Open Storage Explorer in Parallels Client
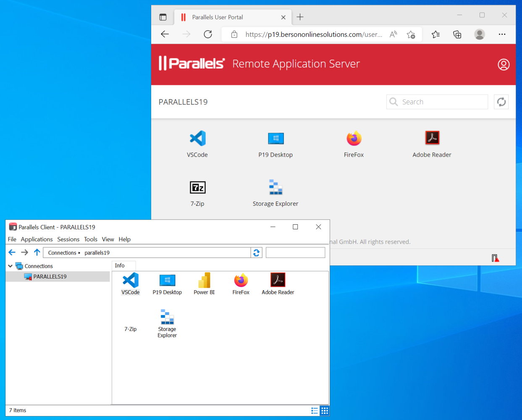 click(x=167, y=323)
